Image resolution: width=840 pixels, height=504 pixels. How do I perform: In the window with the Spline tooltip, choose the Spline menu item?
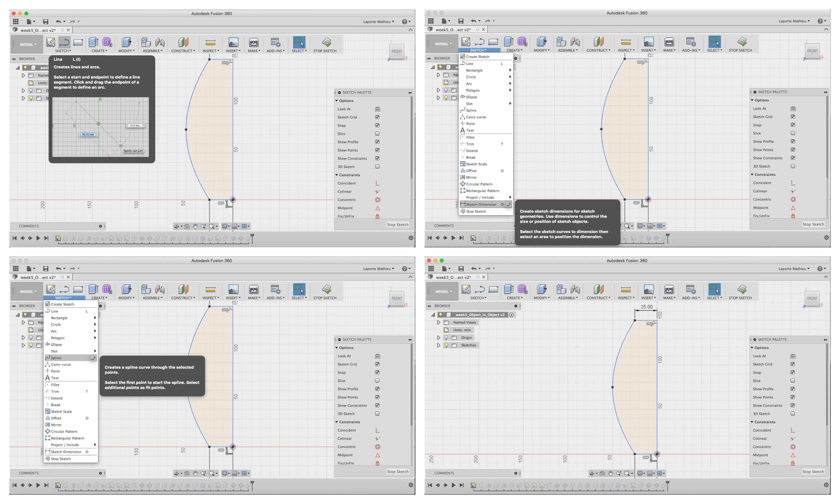[x=71, y=358]
